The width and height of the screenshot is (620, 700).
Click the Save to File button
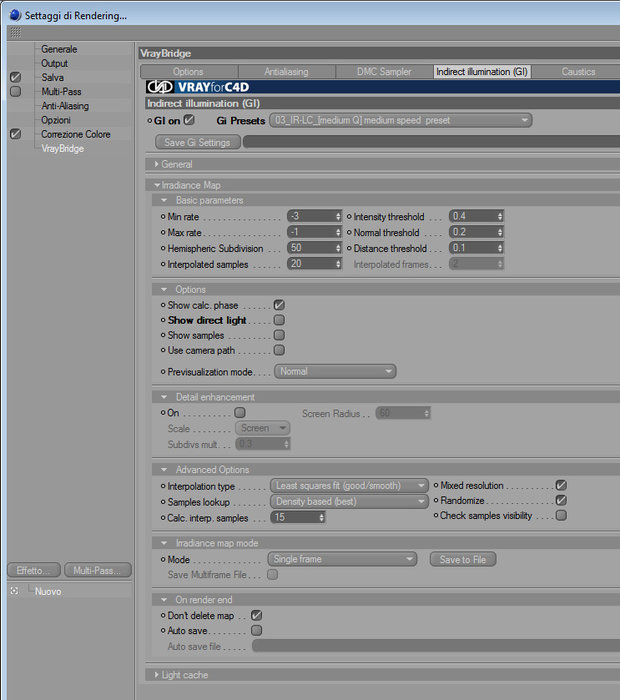pyautogui.click(x=463, y=559)
